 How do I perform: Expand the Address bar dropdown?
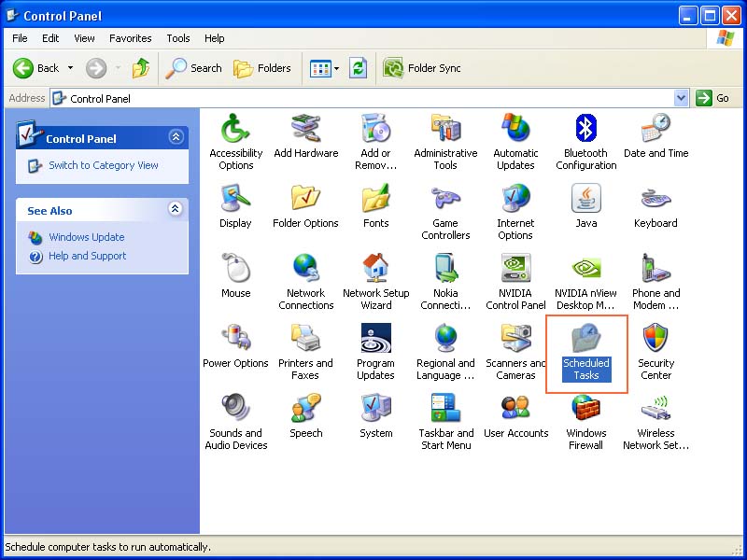pos(682,99)
